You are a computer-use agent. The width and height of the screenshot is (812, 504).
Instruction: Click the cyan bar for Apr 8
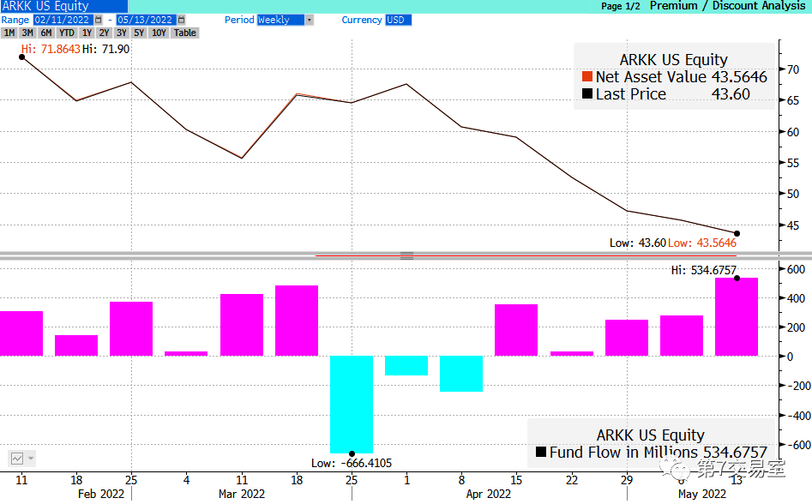tap(461, 374)
